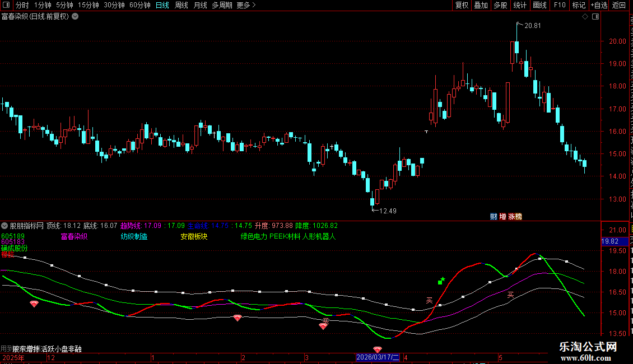This screenshot has height=364, width=633.
Task: Toggle the left side panel icon
Action: point(6,5)
